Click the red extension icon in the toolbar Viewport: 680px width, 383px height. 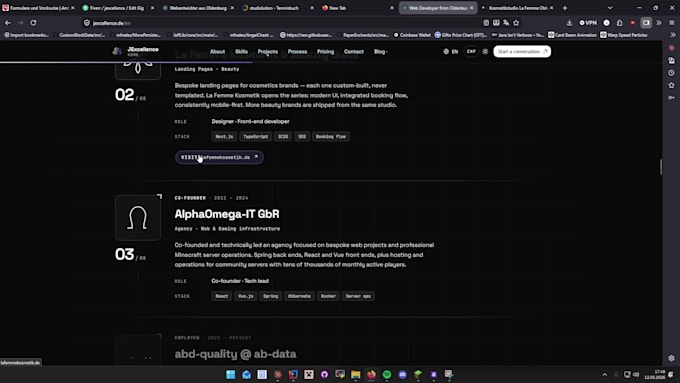[633, 23]
